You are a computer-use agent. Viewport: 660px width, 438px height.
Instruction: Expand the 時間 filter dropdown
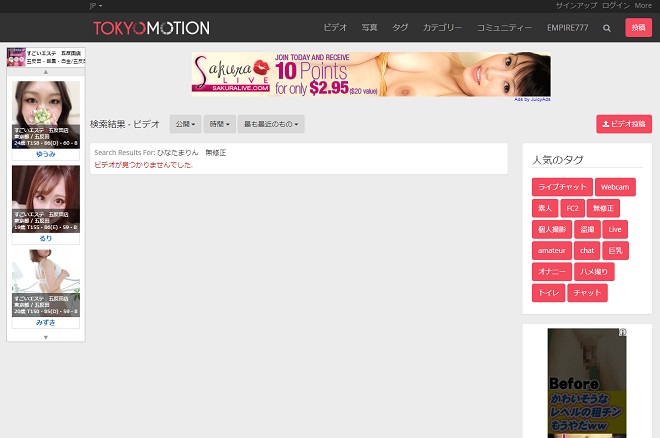[x=219, y=124]
